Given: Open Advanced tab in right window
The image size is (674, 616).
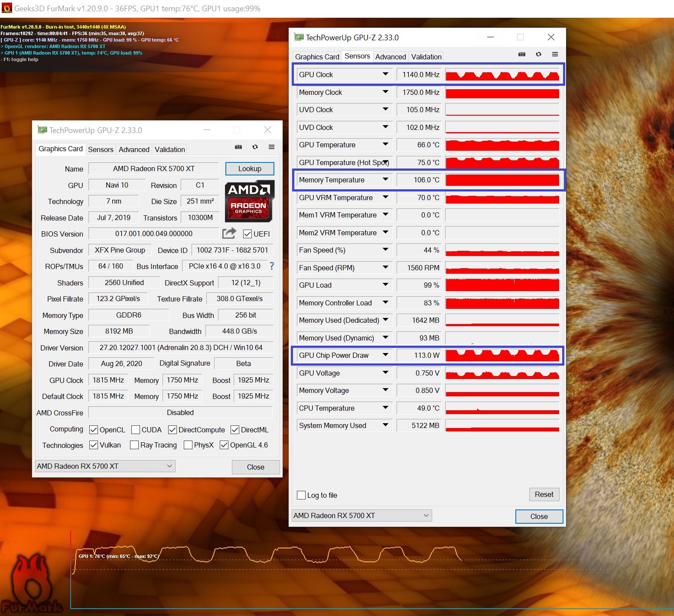Looking at the screenshot, I should [391, 57].
